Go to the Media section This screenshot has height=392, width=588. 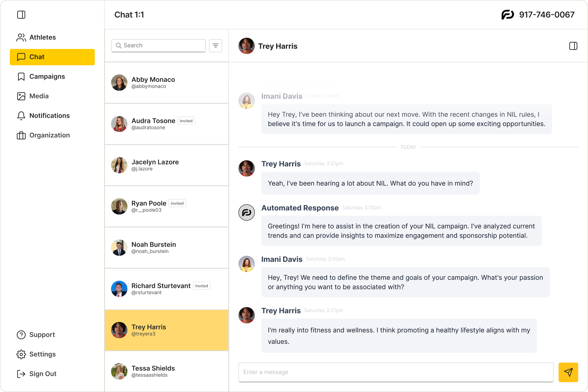(52, 96)
